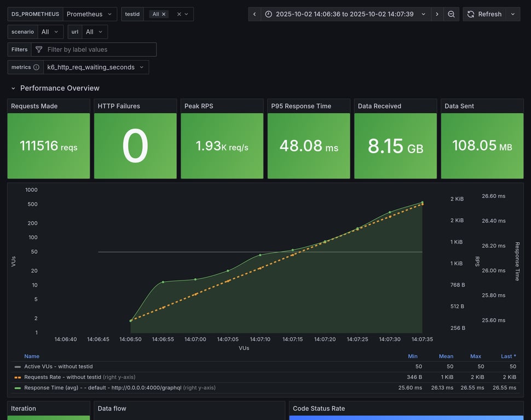Clear the testid selection with the X icon
The image size is (531, 420).
click(179, 14)
